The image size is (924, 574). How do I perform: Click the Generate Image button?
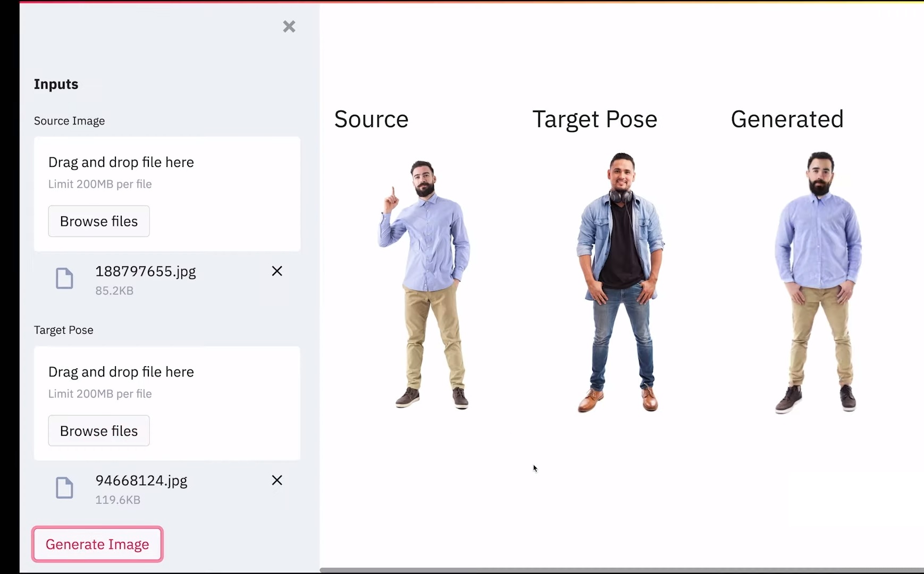(97, 544)
